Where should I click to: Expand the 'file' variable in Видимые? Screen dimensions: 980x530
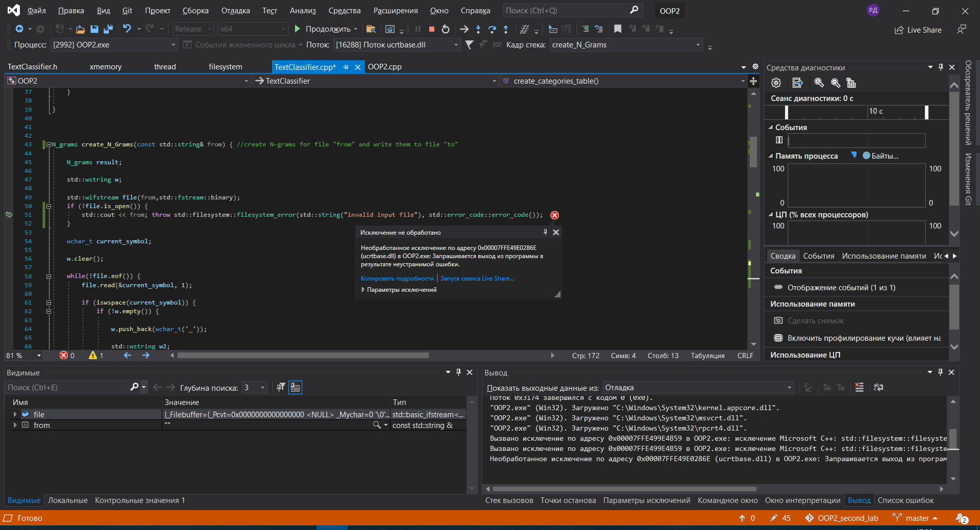(x=15, y=415)
